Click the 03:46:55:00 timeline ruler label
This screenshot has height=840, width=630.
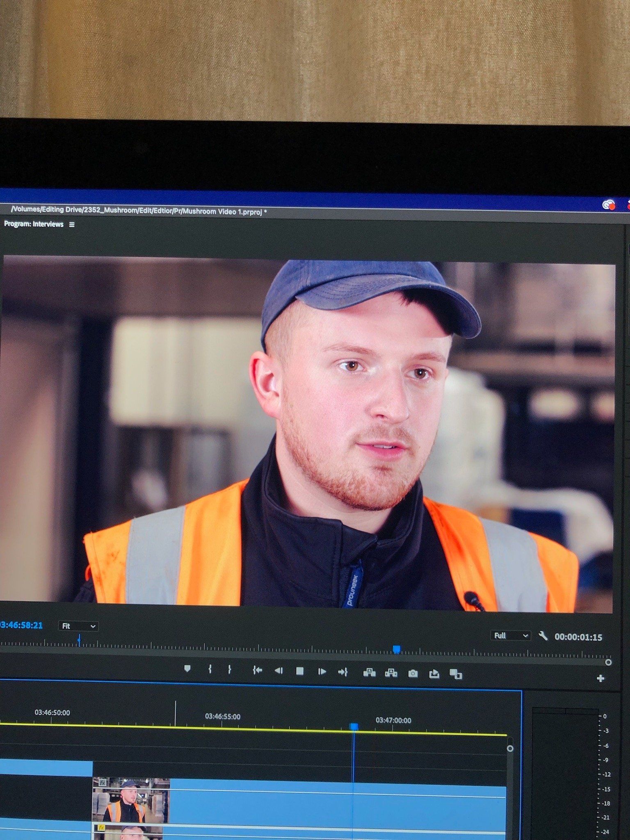[x=223, y=717]
